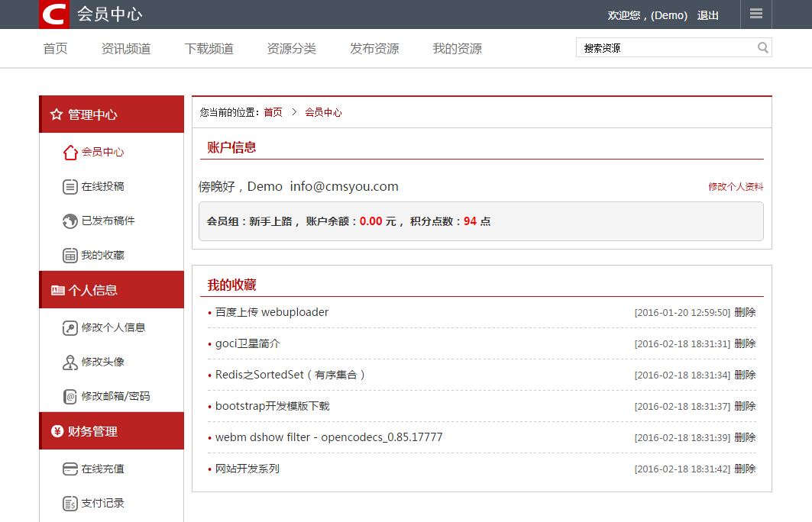Screen dimensions: 812x522
Task: Click the yen icon beside 财务管理
Action: (x=57, y=431)
